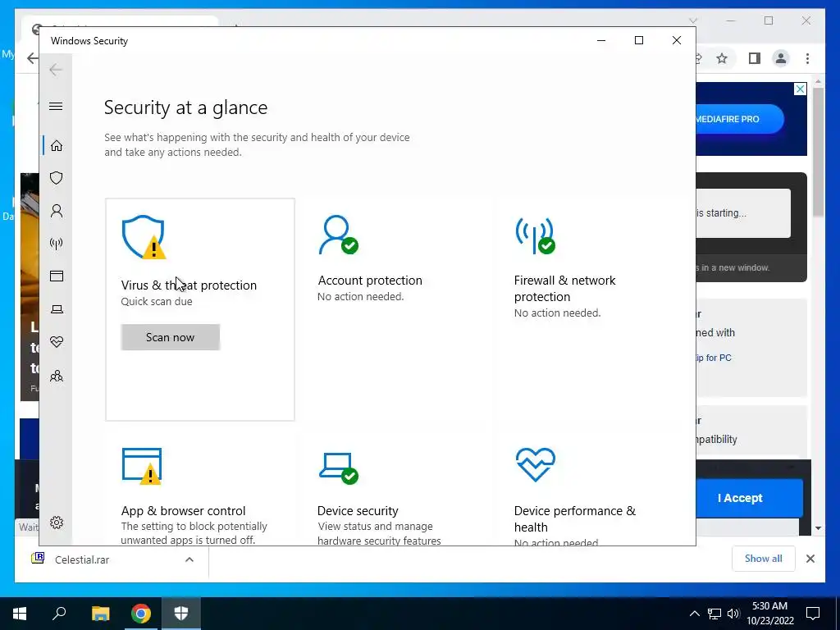
Task: Expand the Celestial.rar download options chevron
Action: coord(189,559)
